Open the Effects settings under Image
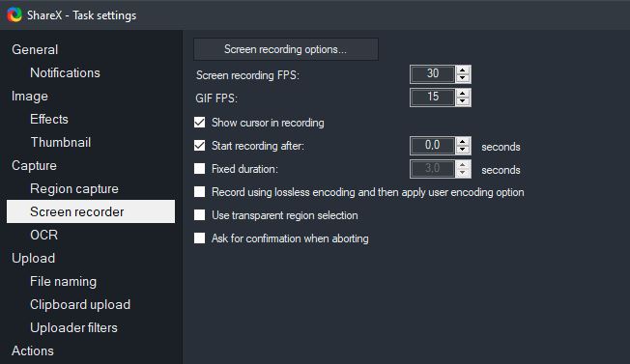Viewport: 630px width, 364px height. click(x=49, y=119)
